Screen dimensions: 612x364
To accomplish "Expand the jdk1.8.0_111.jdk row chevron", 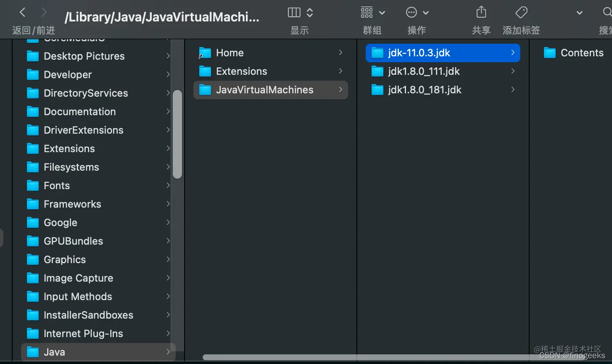I will (513, 71).
